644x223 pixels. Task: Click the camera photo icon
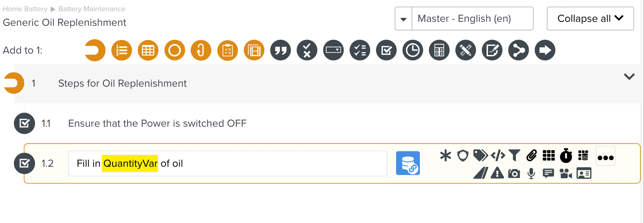click(x=514, y=173)
